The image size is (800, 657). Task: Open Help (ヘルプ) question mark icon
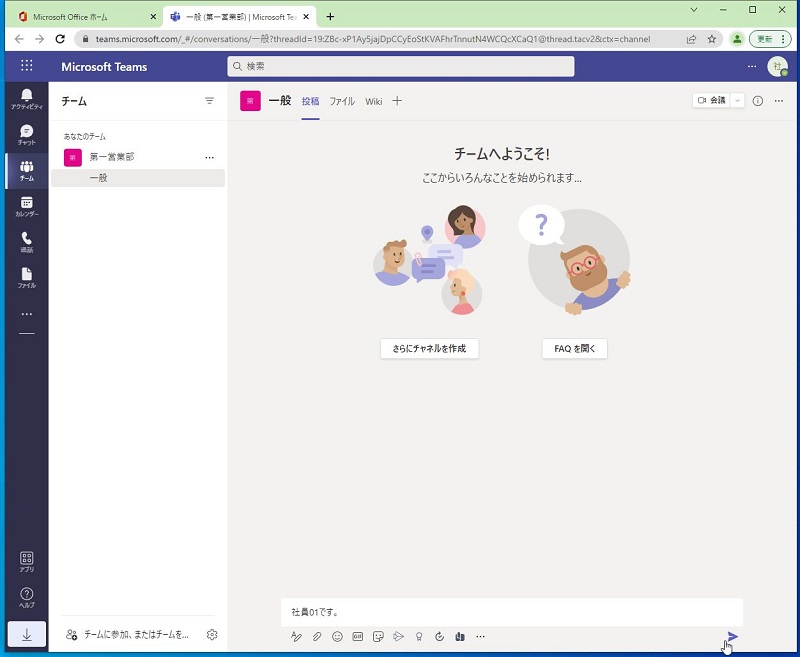pyautogui.click(x=27, y=597)
